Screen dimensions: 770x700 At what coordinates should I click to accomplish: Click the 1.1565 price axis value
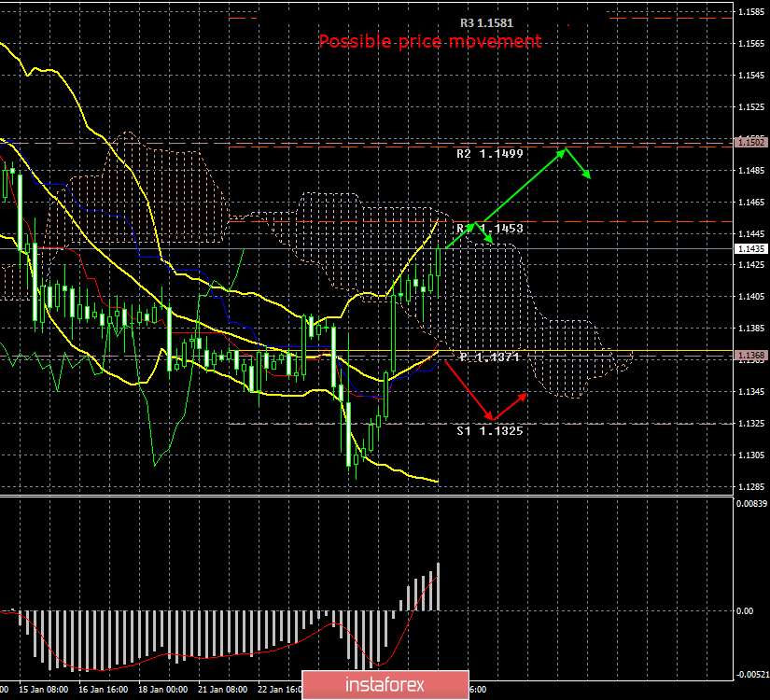coord(751,44)
